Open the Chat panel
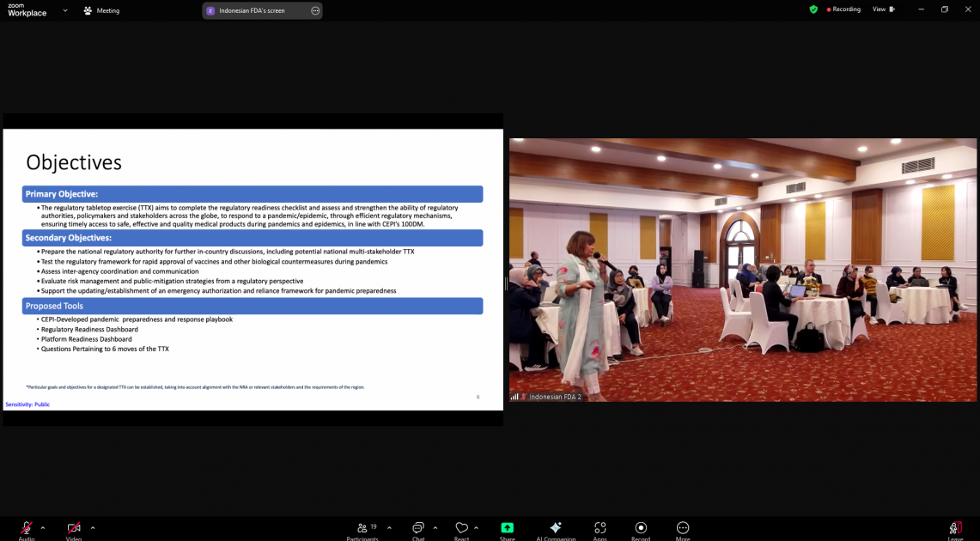The image size is (980, 541). (418, 529)
